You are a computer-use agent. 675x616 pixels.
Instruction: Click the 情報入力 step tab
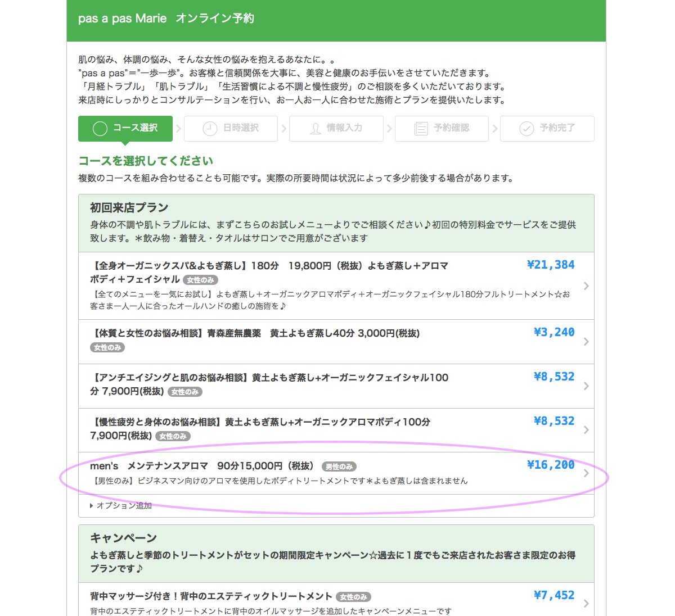(336, 128)
